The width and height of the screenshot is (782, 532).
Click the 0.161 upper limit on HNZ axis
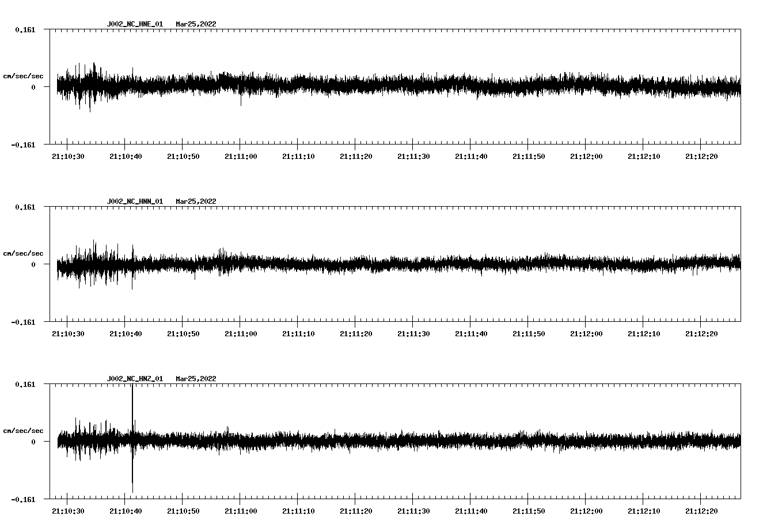point(25,384)
